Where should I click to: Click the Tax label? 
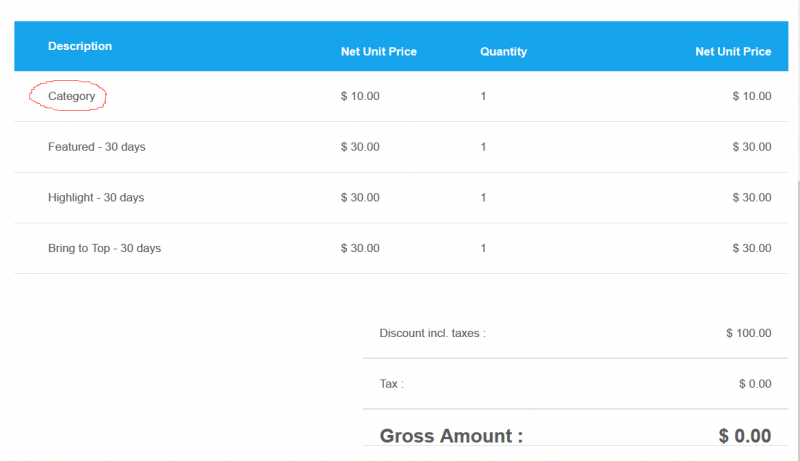pos(392,383)
